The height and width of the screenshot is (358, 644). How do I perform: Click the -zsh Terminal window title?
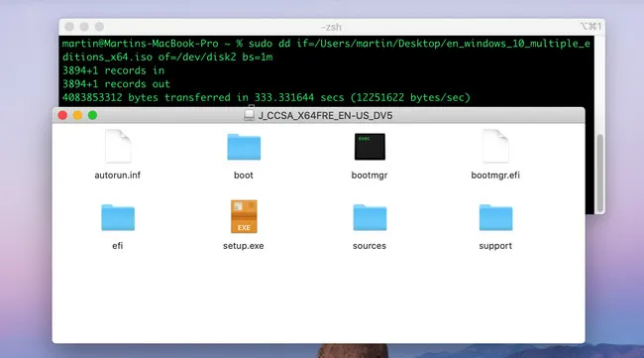coord(331,27)
